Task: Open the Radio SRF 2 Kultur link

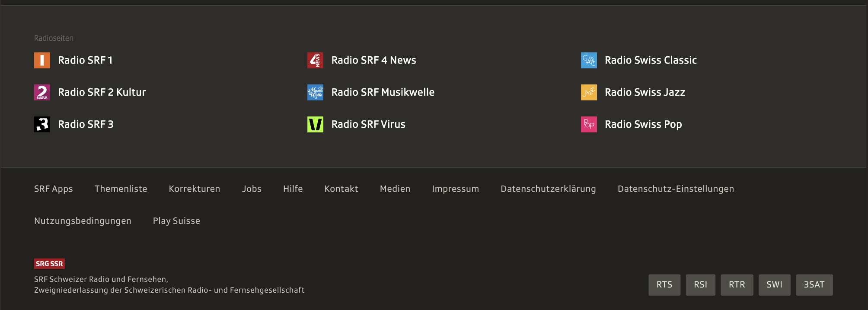Action: (x=102, y=92)
